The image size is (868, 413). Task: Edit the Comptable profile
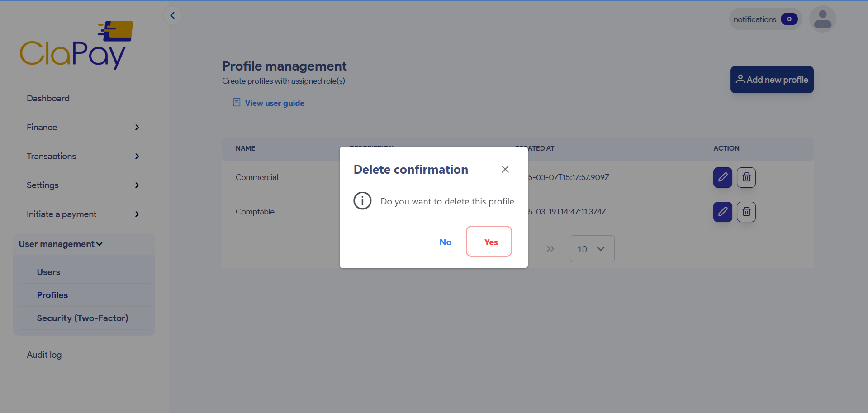(722, 212)
